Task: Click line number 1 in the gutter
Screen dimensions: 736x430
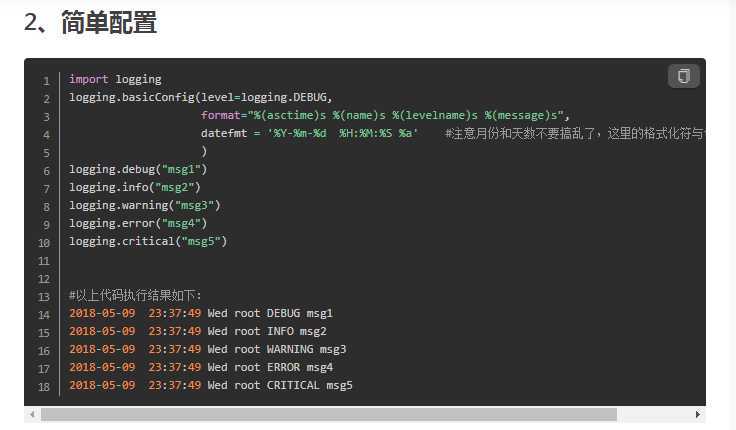Action: click(46, 81)
